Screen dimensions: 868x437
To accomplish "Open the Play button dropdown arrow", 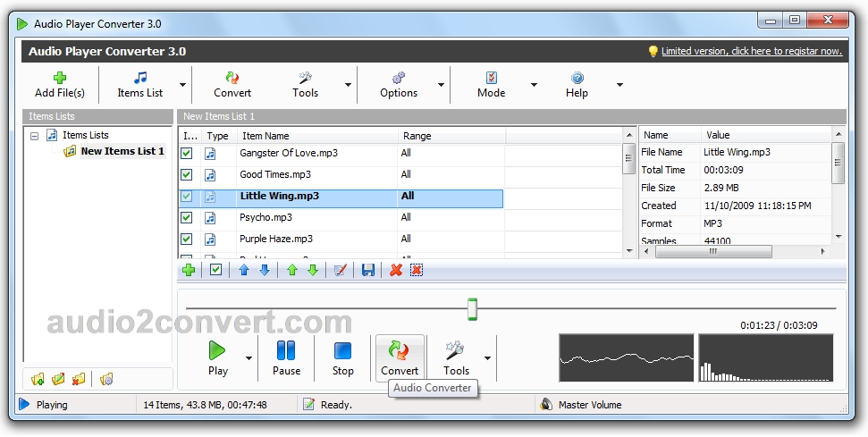I will [249, 357].
